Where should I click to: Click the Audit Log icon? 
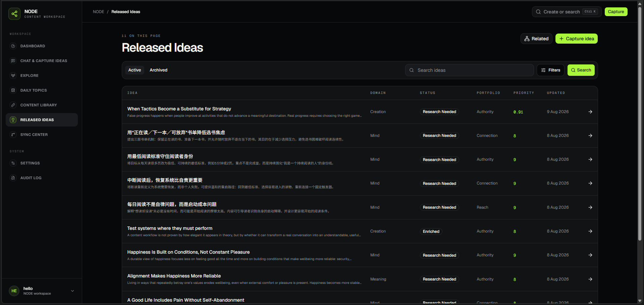point(13,178)
